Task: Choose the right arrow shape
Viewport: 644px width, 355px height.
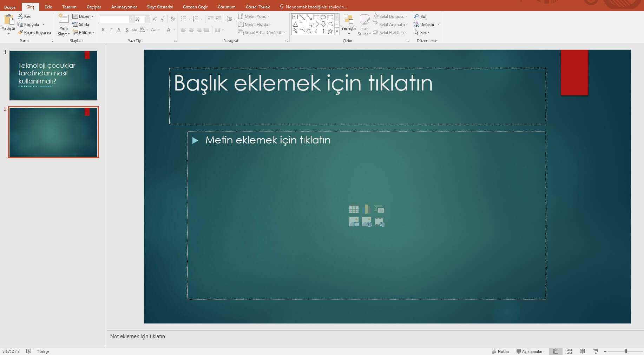Action: coord(316,24)
